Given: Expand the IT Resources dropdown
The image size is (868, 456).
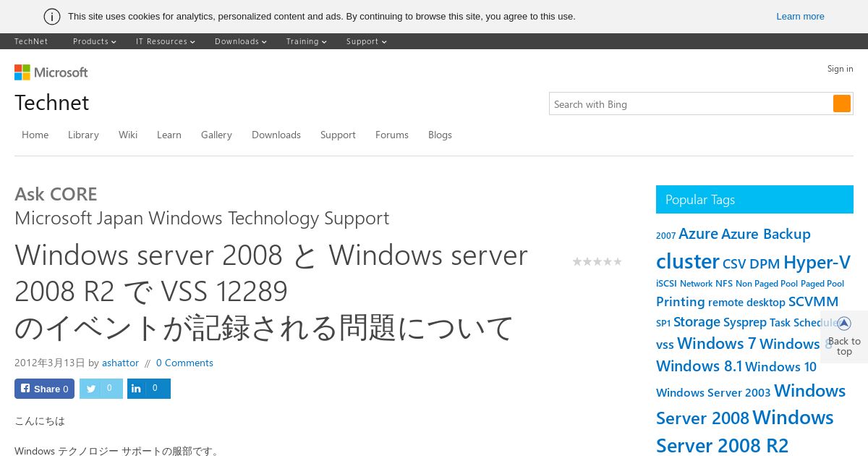Looking at the screenshot, I should (x=166, y=41).
